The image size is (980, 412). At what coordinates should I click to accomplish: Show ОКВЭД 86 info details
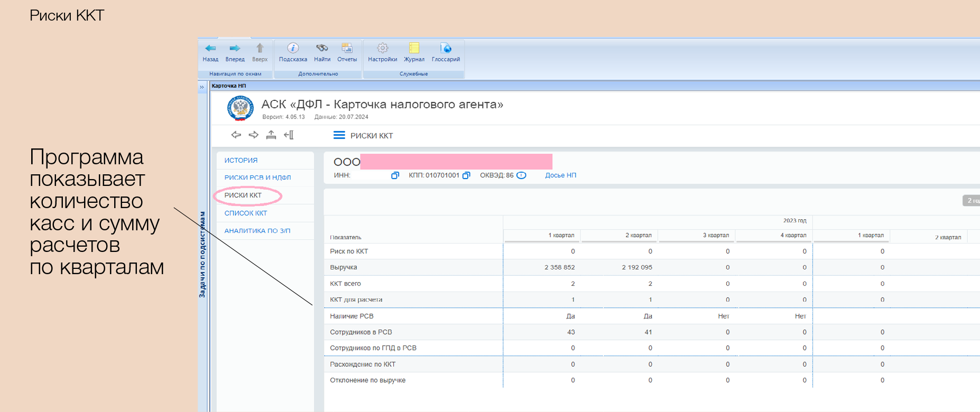tap(521, 175)
